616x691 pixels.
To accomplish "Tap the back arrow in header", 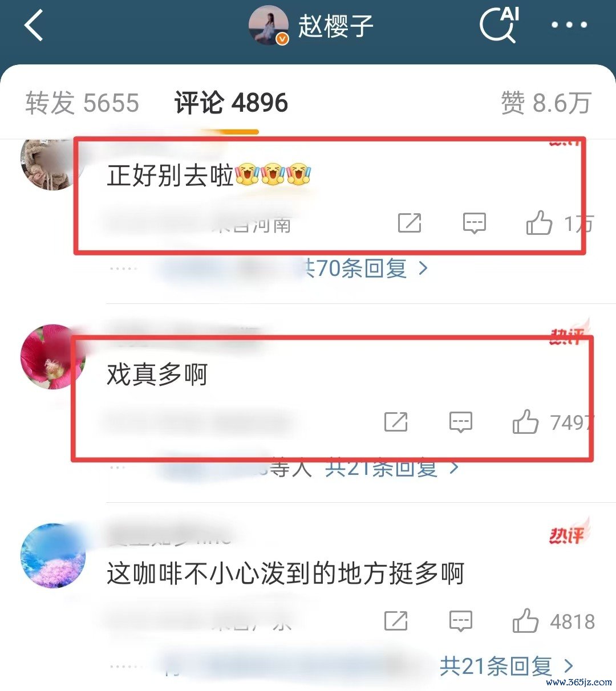I will (x=34, y=26).
